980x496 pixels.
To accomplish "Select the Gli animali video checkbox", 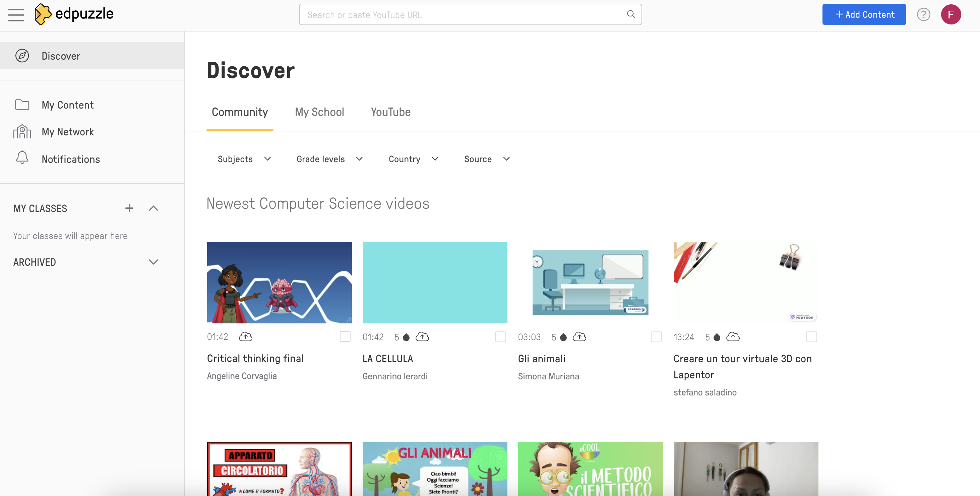I will tap(656, 336).
